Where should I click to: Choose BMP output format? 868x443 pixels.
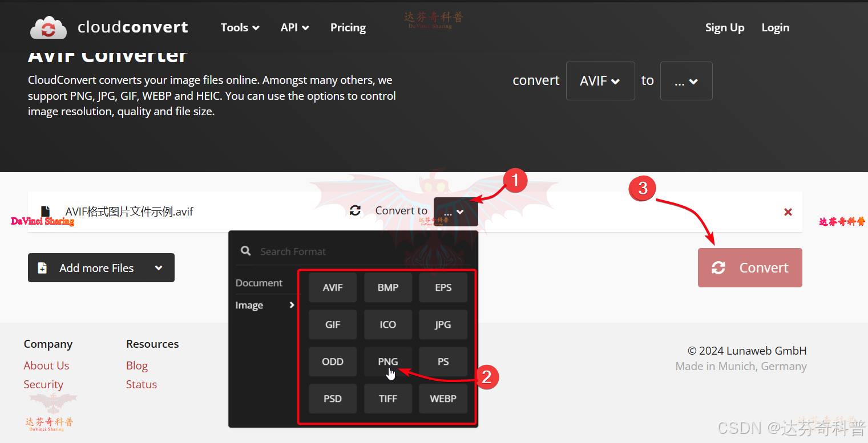pos(388,287)
